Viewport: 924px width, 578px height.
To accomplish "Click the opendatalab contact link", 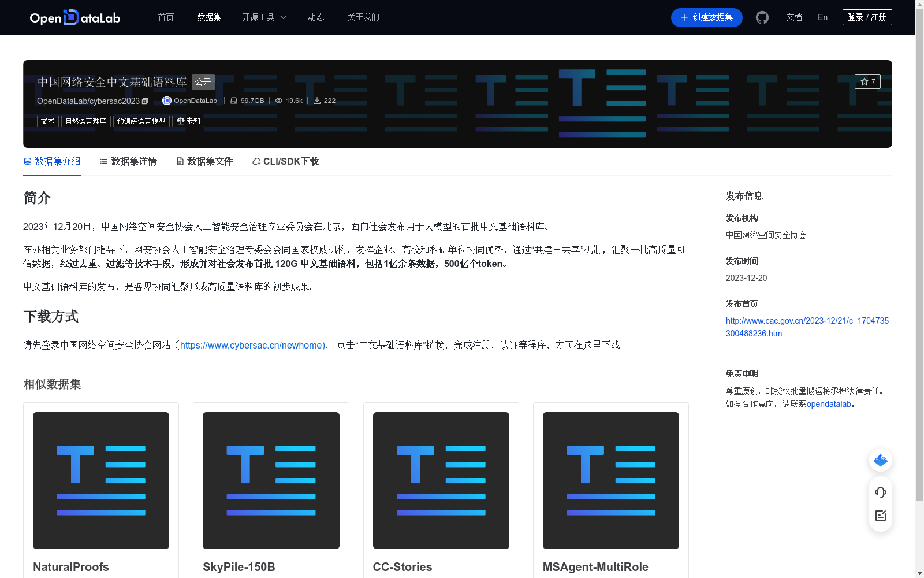I will click(x=829, y=404).
